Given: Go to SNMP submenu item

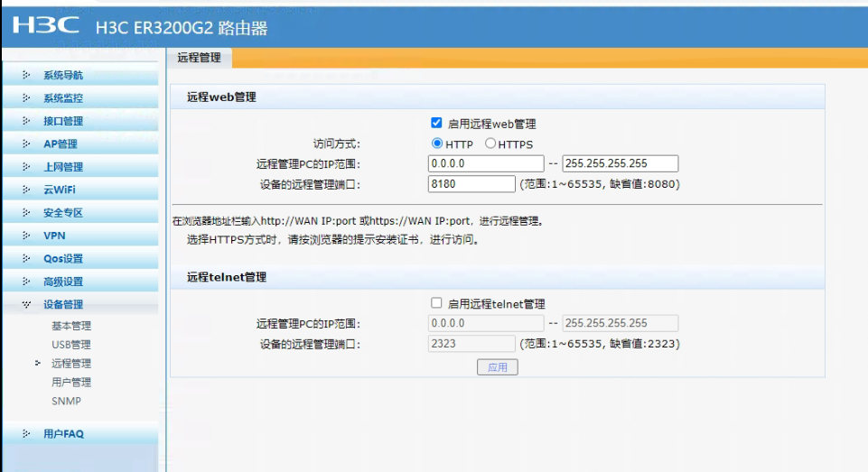Looking at the screenshot, I should [67, 402].
